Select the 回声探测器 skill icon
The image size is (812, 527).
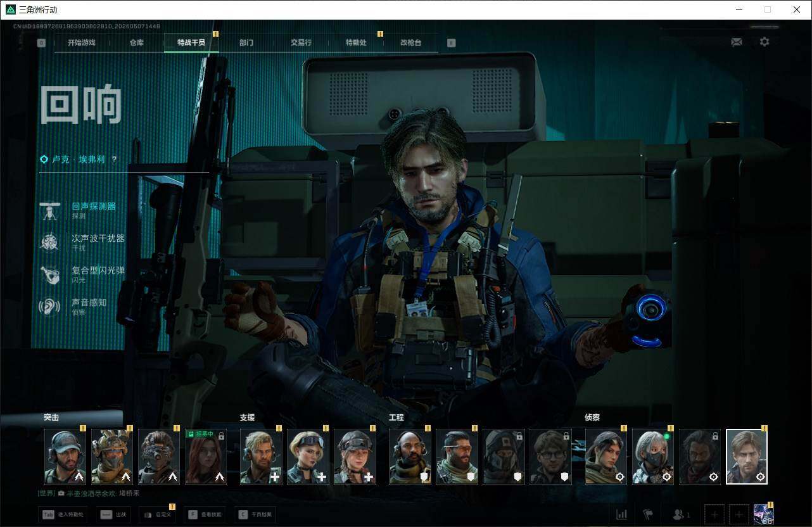49,210
